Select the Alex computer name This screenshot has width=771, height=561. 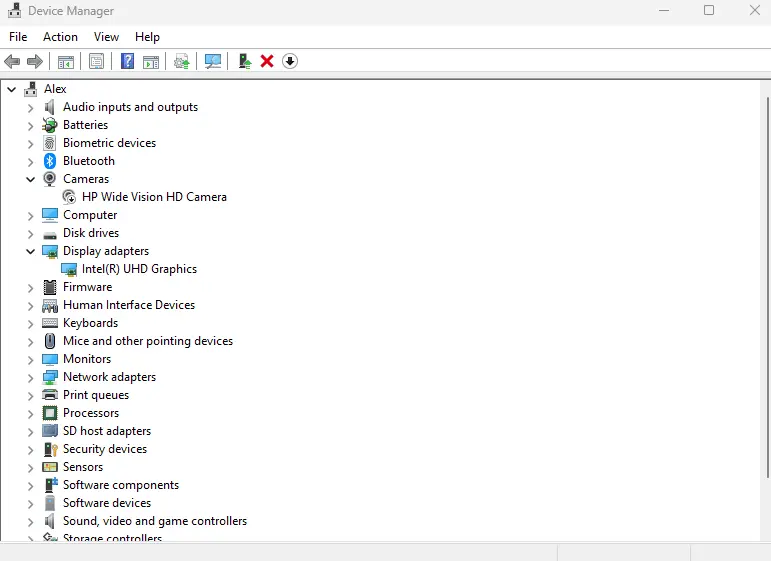click(55, 89)
